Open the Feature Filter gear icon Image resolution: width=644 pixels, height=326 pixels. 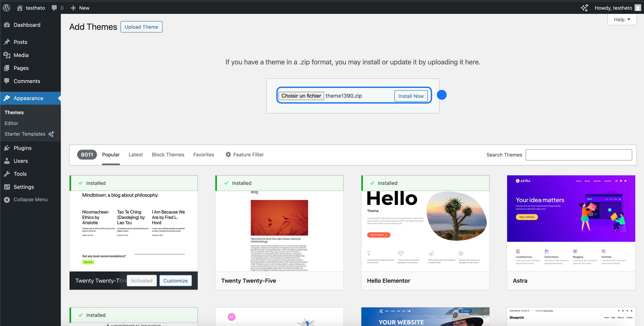pyautogui.click(x=228, y=155)
